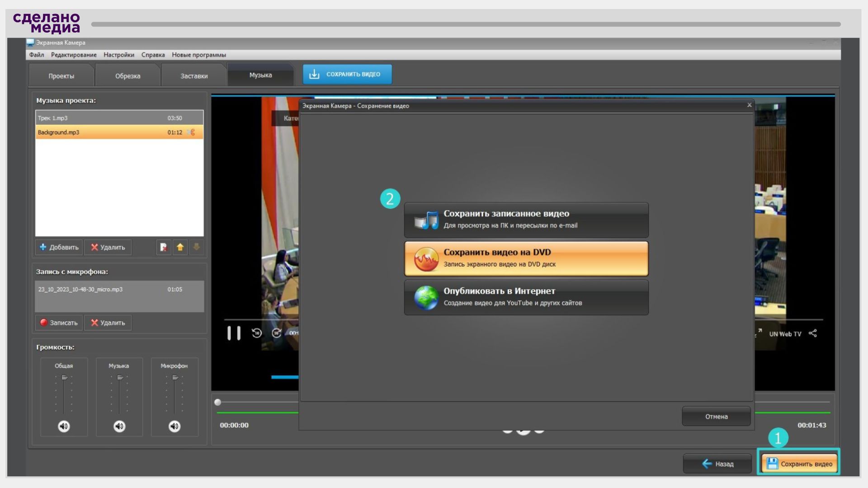868x488 pixels.
Task: Adjust the Музыка volume slider handle
Action: (x=120, y=377)
